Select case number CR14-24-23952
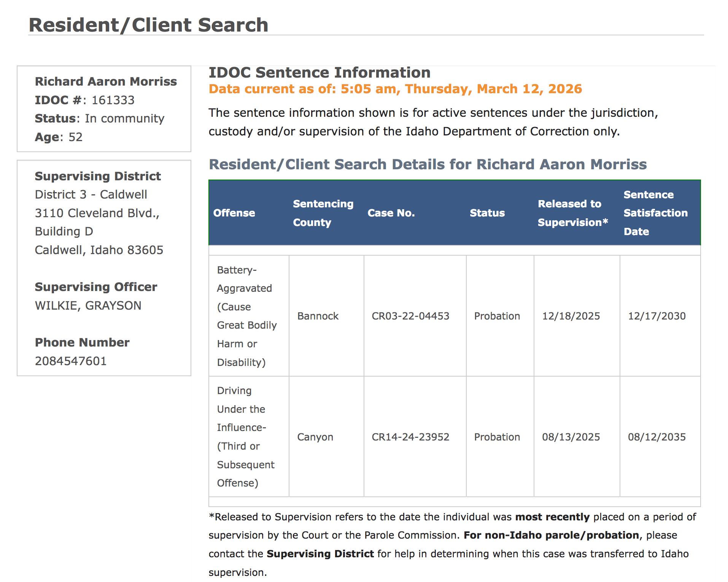The image size is (728, 582). (x=410, y=437)
